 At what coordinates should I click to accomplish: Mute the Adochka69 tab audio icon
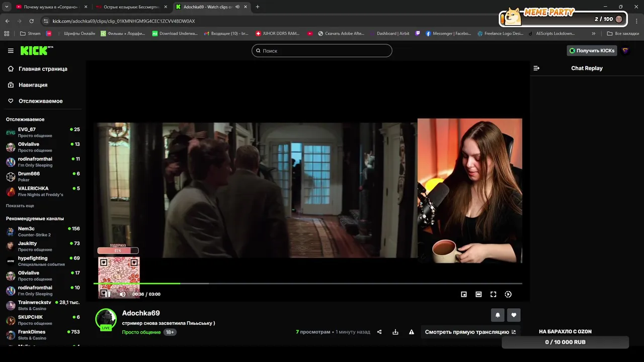tap(237, 7)
